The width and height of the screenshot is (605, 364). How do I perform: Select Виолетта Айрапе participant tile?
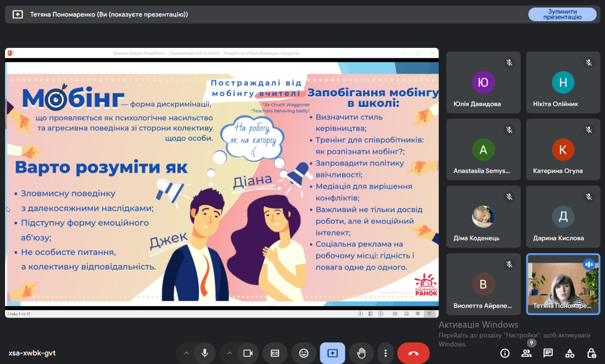click(483, 284)
